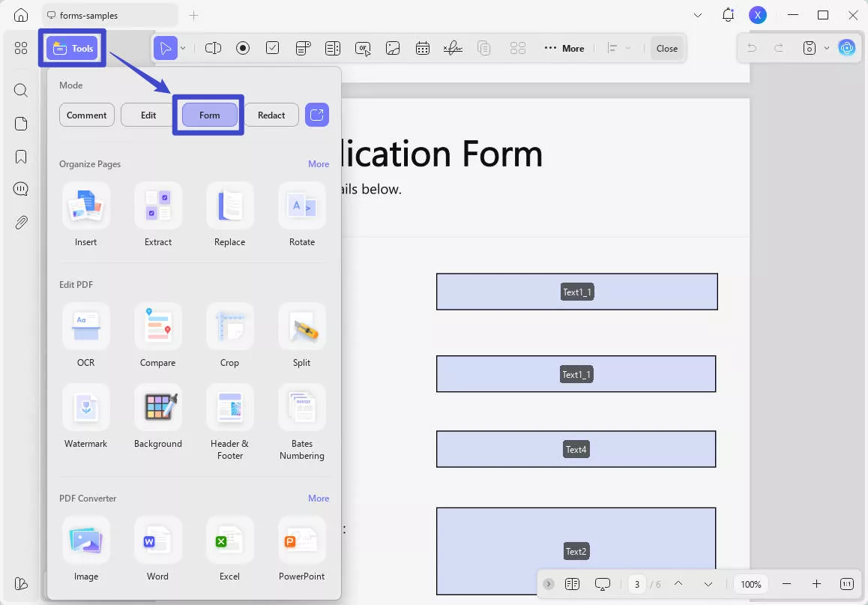Select the Date field tool
Viewport: 868px width, 605px height.
[423, 47]
